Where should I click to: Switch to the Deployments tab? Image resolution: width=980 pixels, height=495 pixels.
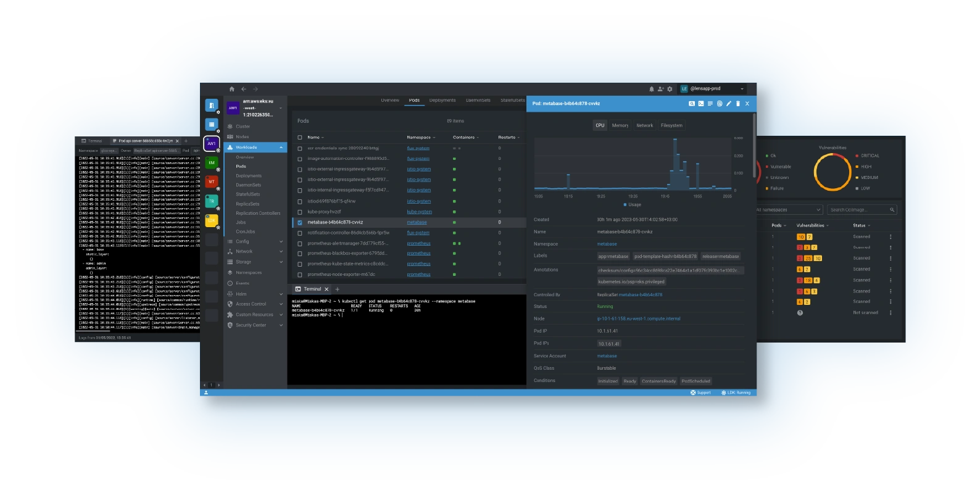[442, 100]
